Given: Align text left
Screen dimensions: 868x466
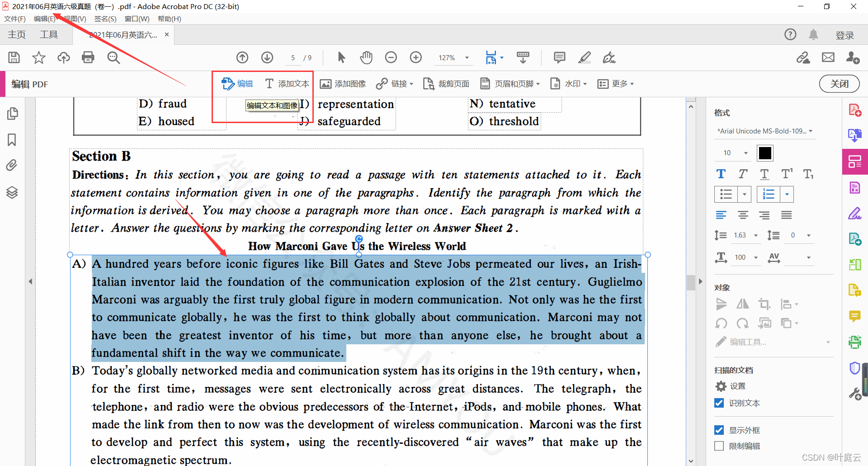Looking at the screenshot, I should [721, 215].
